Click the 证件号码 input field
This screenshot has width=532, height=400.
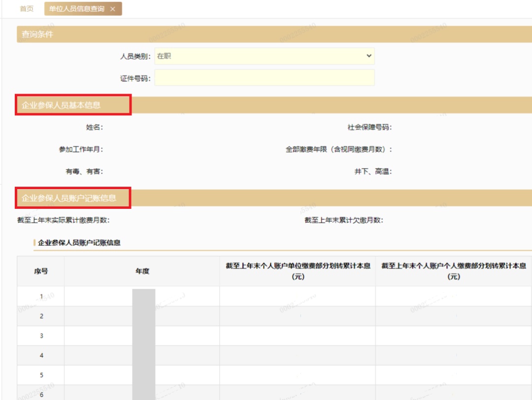(x=265, y=78)
